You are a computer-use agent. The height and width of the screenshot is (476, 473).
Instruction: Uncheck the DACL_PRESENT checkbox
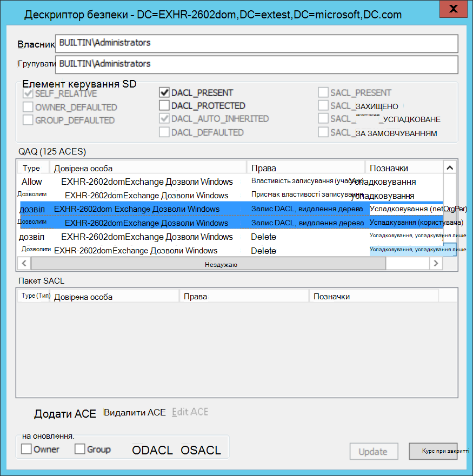[164, 92]
